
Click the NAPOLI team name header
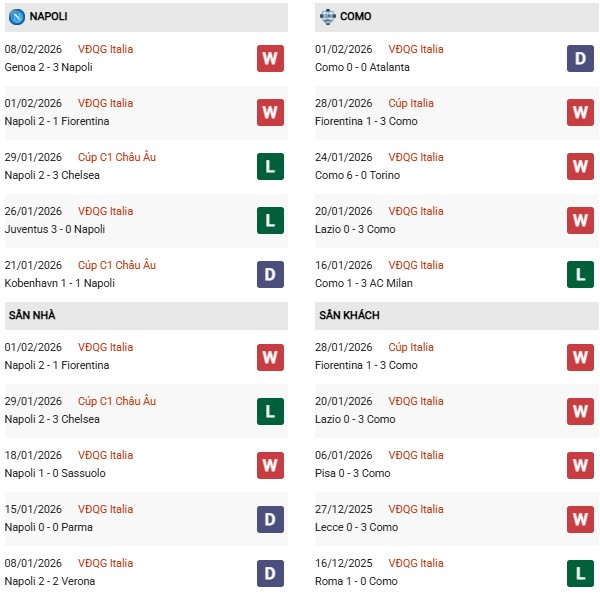49,16
